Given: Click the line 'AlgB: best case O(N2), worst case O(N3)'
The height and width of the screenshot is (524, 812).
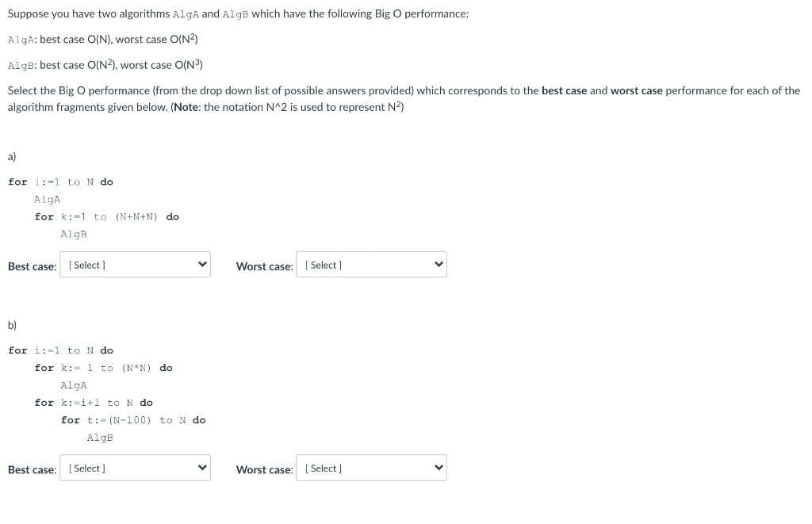Looking at the screenshot, I should pos(105,65).
